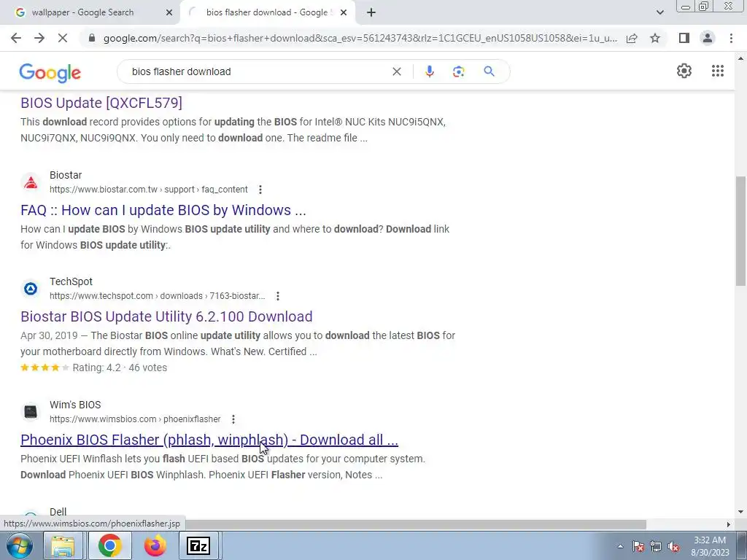The image size is (747, 560).
Task: Open the taskbar clock and date
Action: (x=710, y=546)
